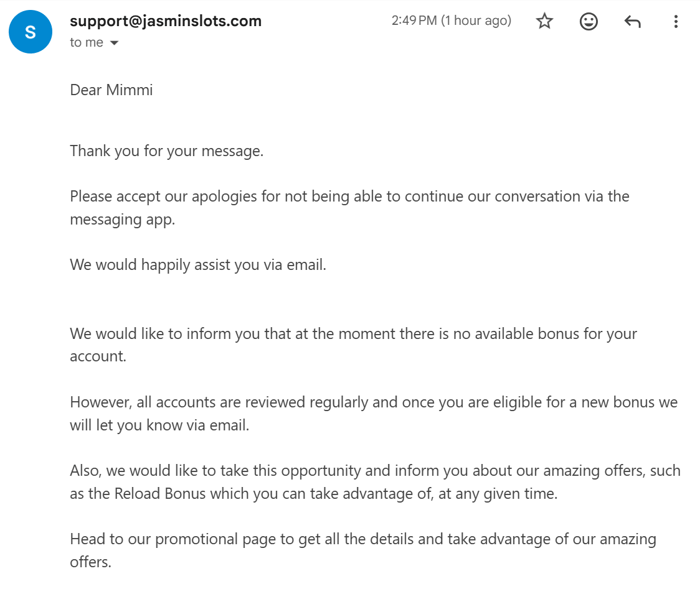Click the "no available bonus" paragraph

click(x=353, y=345)
